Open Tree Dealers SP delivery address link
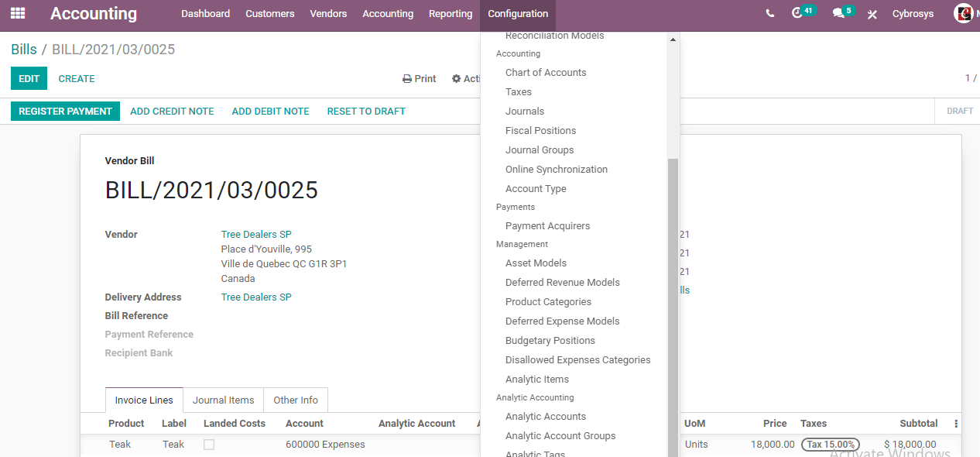The height and width of the screenshot is (457, 980). pyautogui.click(x=256, y=297)
